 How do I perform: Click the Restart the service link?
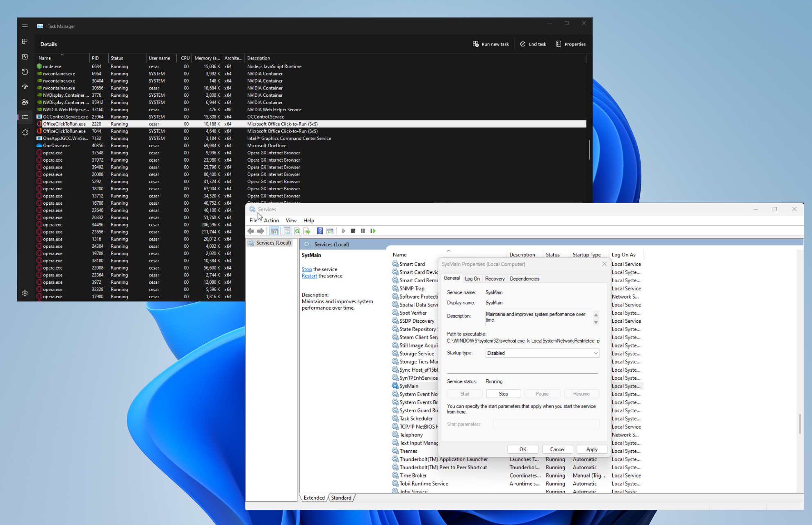pos(309,276)
